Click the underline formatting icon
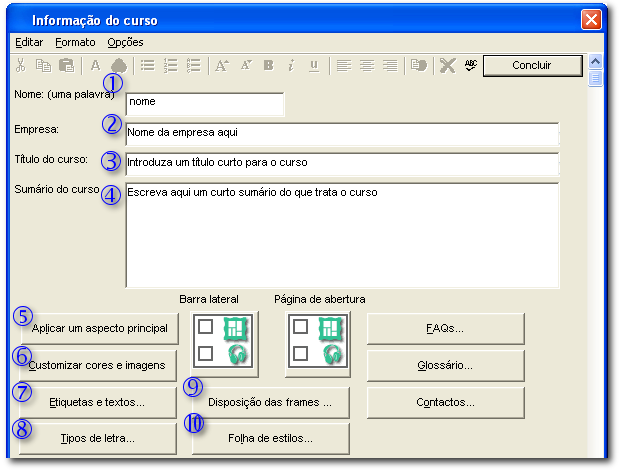624x471 pixels. 314,66
